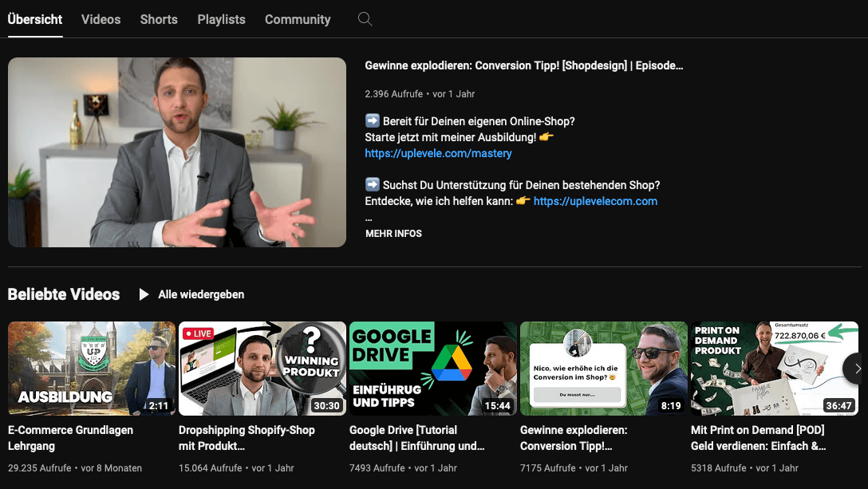Click the featured video title Gewinne explodieren
Image resolution: width=868 pixels, height=489 pixels.
pos(523,65)
